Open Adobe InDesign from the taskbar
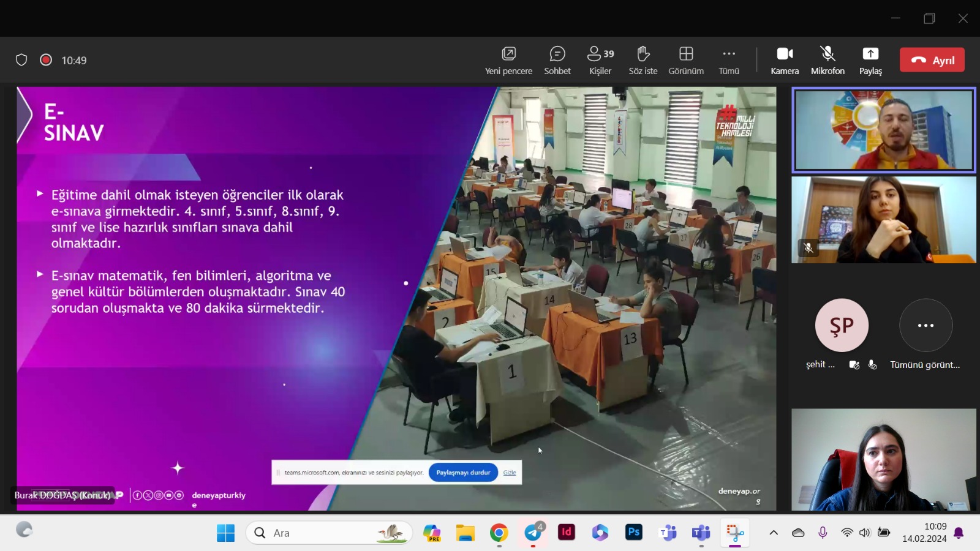Screen dimensions: 980x551 pyautogui.click(x=567, y=533)
